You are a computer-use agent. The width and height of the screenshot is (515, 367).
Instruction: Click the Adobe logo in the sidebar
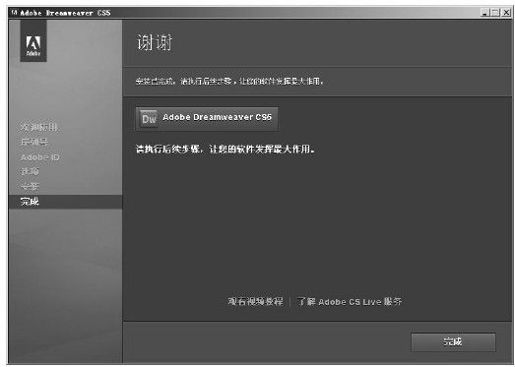pyautogui.click(x=33, y=41)
